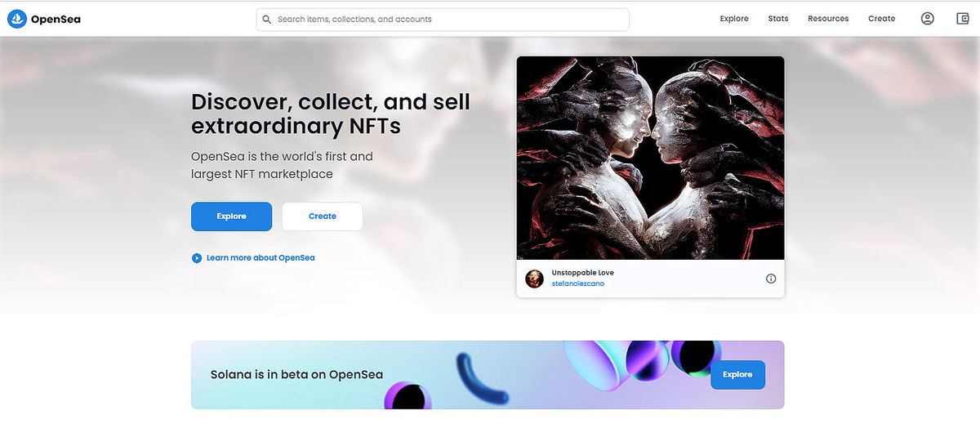Focus the search items and collections field
This screenshot has height=442, width=980.
click(443, 20)
